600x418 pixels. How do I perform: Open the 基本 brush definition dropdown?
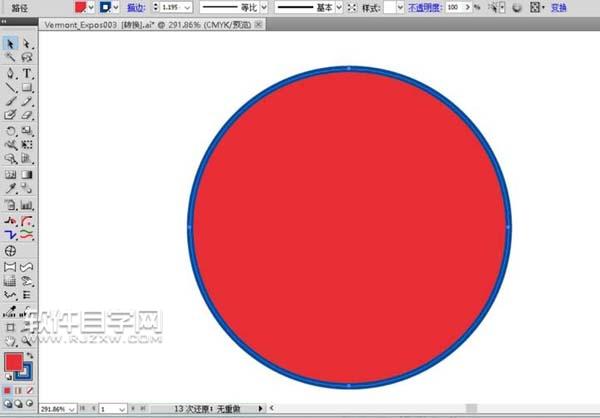[339, 7]
